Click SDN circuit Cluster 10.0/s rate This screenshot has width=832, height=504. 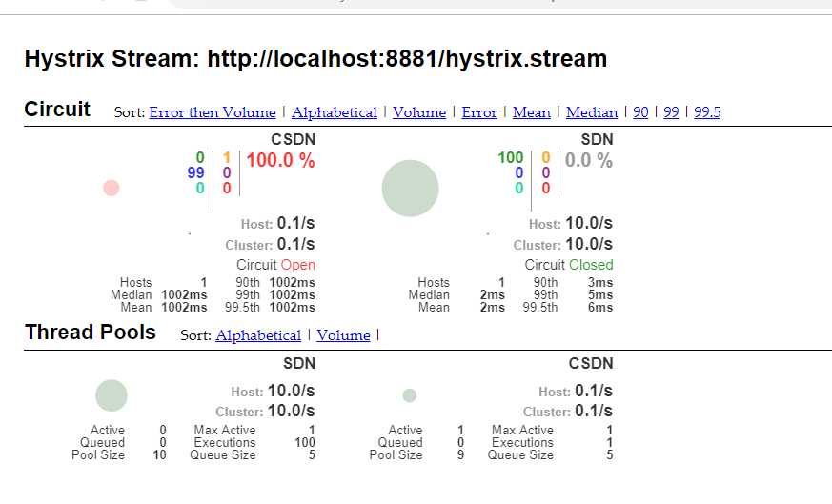(589, 244)
